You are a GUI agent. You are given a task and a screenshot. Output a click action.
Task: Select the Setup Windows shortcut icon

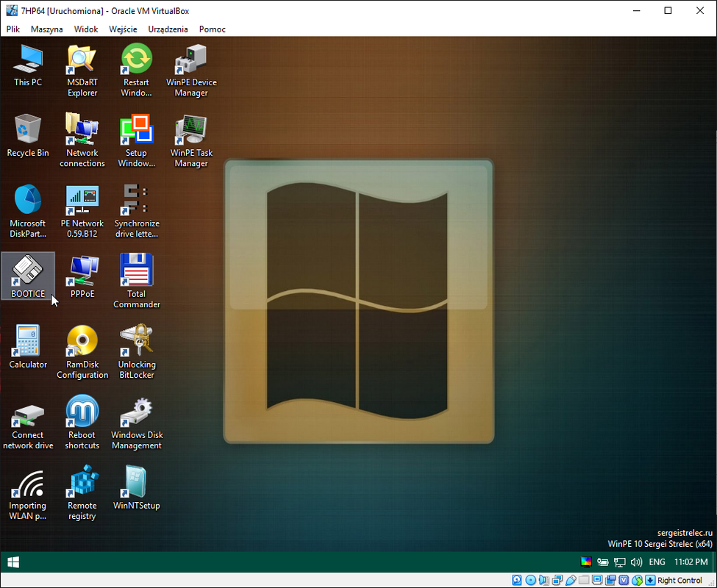pos(136,140)
